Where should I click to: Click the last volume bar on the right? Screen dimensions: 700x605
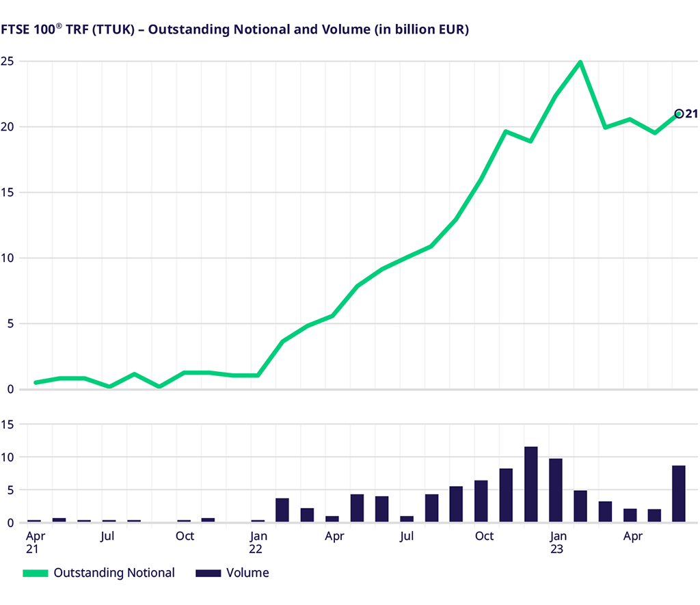pos(679,494)
